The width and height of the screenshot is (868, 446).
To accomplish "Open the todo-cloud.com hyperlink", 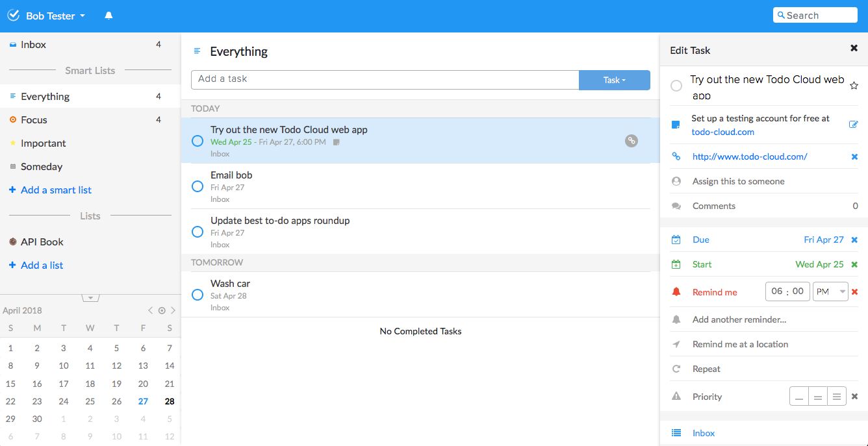I will (x=723, y=132).
